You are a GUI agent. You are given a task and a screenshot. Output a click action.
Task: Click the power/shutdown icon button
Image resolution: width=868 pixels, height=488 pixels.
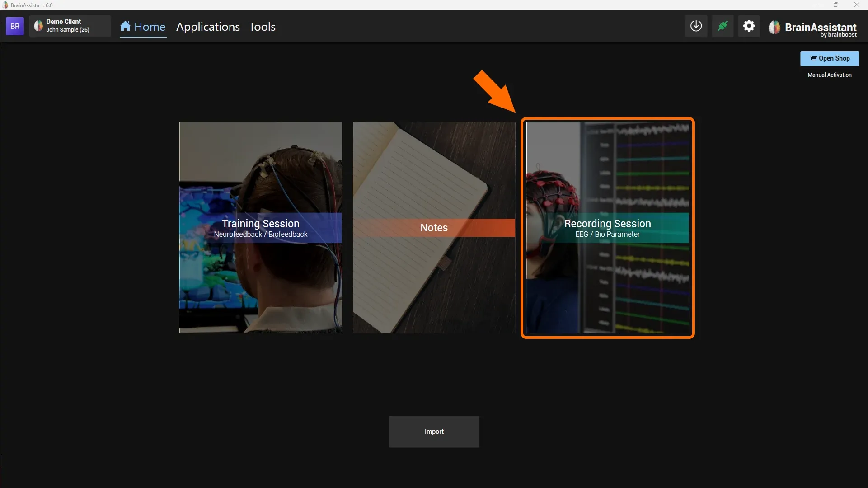696,26
